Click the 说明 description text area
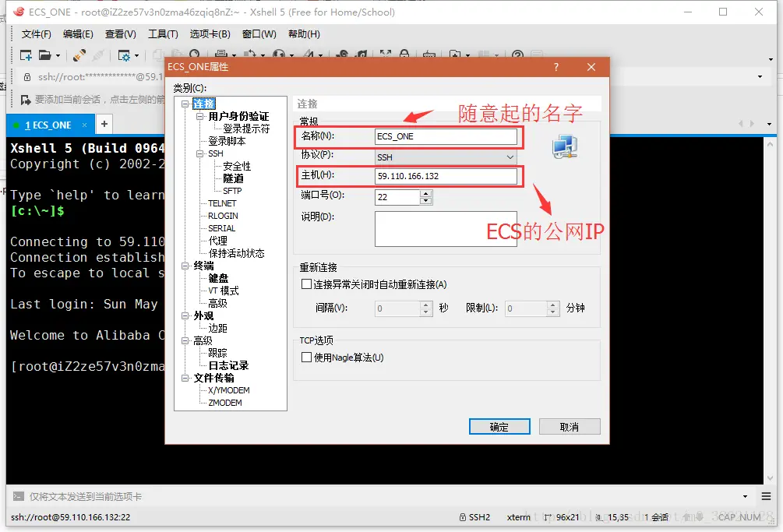The height and width of the screenshot is (532, 783). [x=446, y=229]
